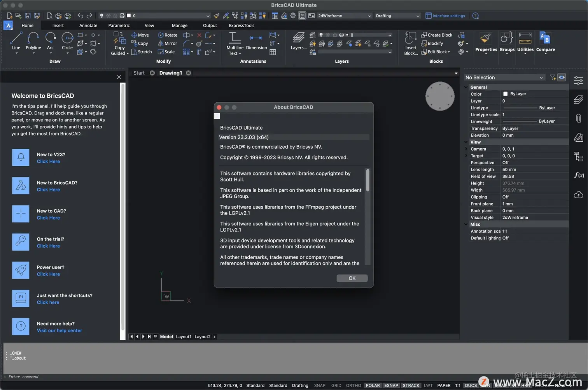
Task: Run the Blockify tool
Action: tap(432, 44)
